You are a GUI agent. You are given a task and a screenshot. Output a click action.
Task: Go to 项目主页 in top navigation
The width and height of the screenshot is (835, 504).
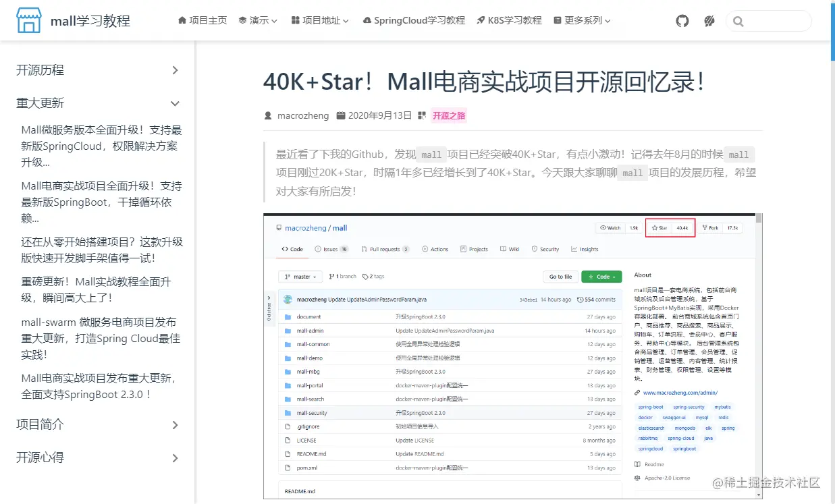[203, 20]
